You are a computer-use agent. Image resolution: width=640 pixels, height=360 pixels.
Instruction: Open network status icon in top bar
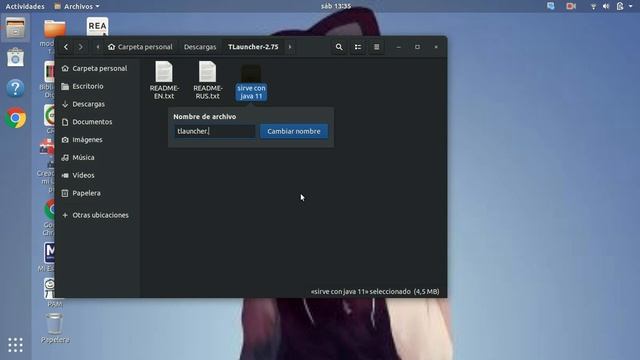pyautogui.click(x=593, y=6)
